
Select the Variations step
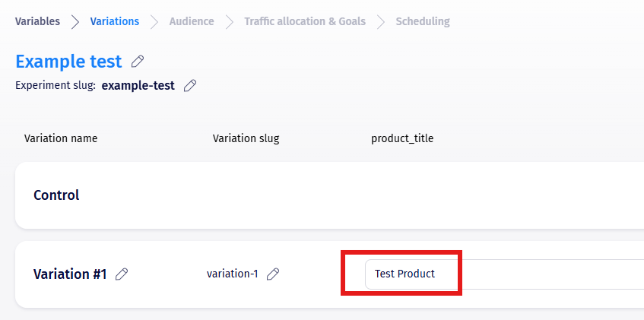[114, 21]
